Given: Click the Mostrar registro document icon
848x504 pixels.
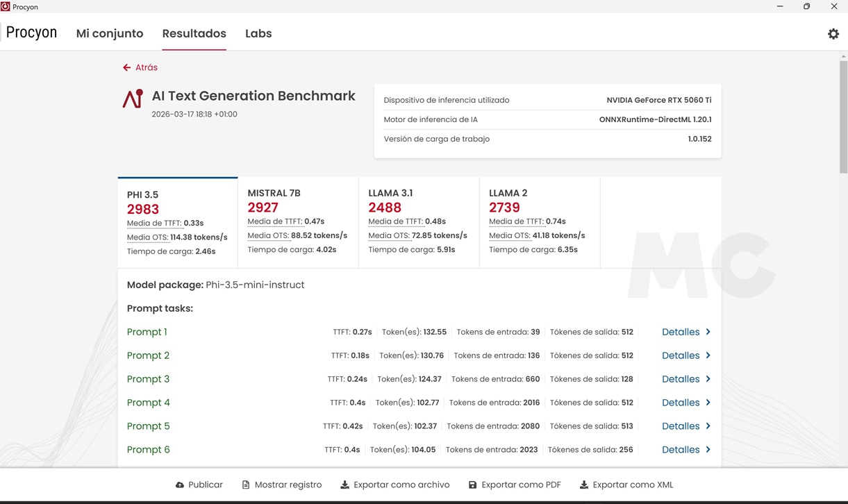Looking at the screenshot, I should coord(246,485).
